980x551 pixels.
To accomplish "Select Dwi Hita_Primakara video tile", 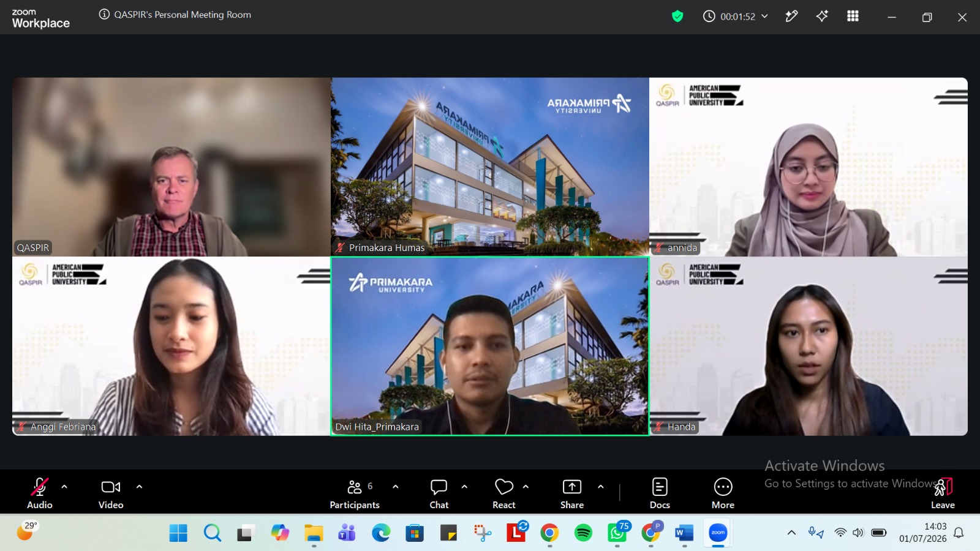I will point(490,346).
